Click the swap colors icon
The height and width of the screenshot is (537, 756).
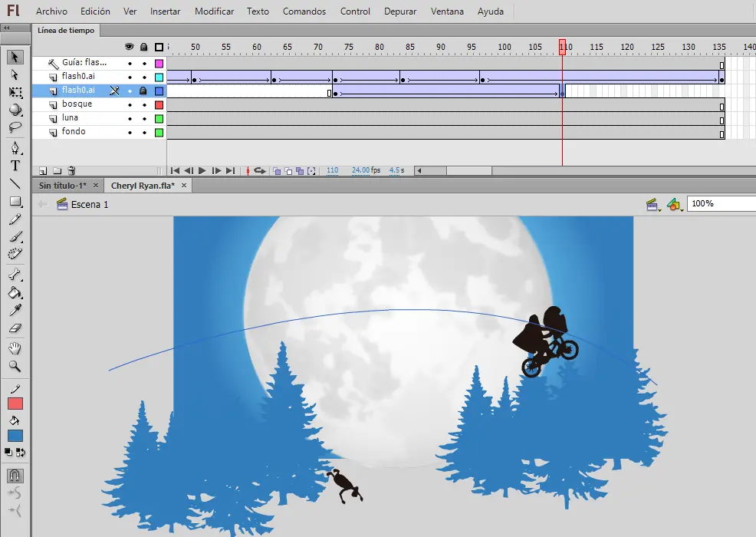pyautogui.click(x=21, y=452)
